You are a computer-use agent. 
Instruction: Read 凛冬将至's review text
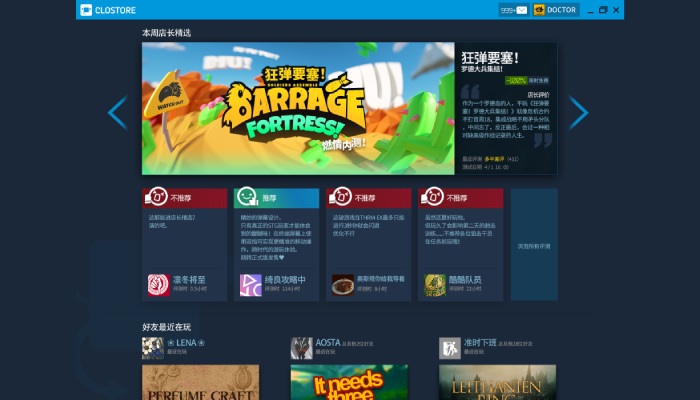[172, 221]
